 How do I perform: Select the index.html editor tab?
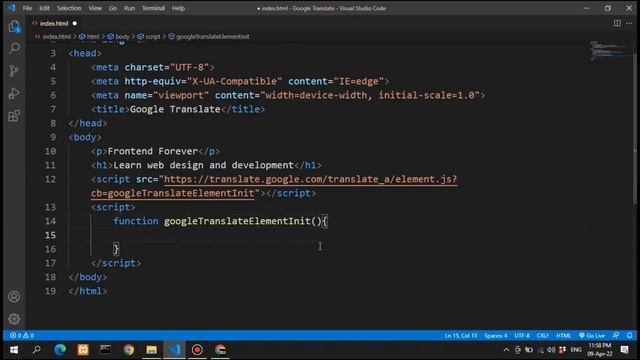coord(54,23)
